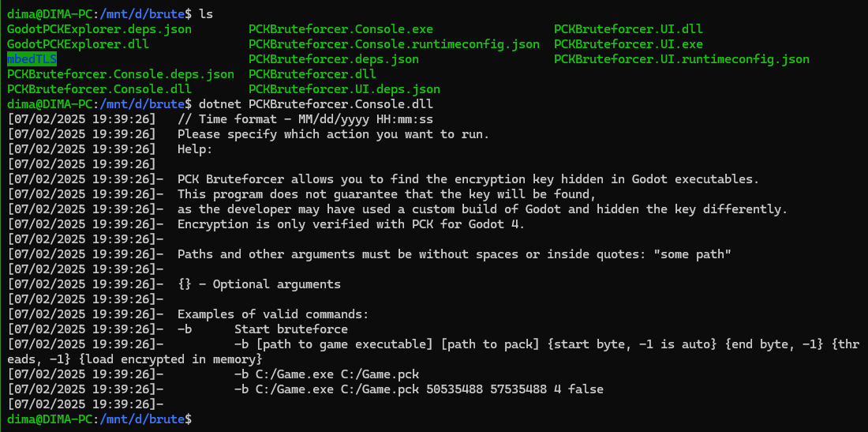The height and width of the screenshot is (432, 868).
Task: Click the PCKBruteforcer.dll file entry
Action: (x=312, y=73)
